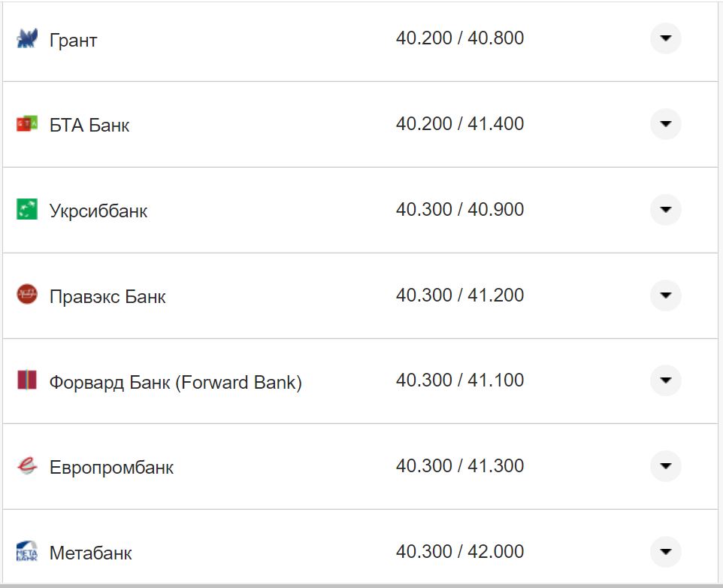
Task: Click the Укрсиббанк green logo icon
Action: tap(27, 209)
